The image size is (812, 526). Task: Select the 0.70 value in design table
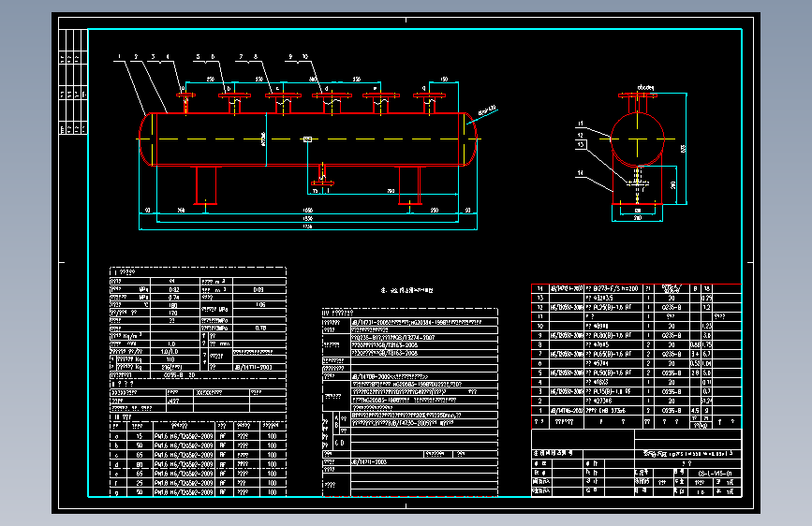coord(260,329)
